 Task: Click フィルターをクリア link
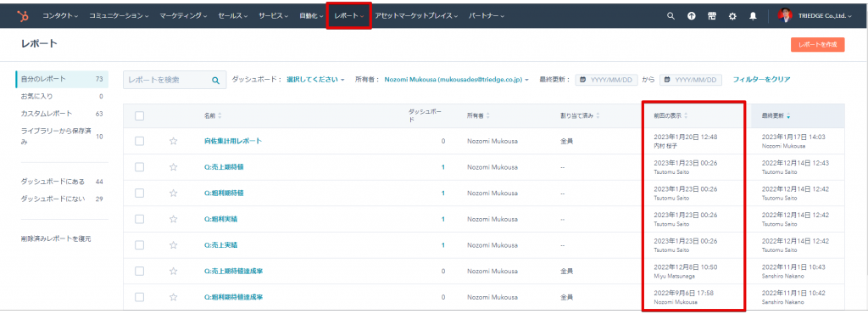point(762,80)
